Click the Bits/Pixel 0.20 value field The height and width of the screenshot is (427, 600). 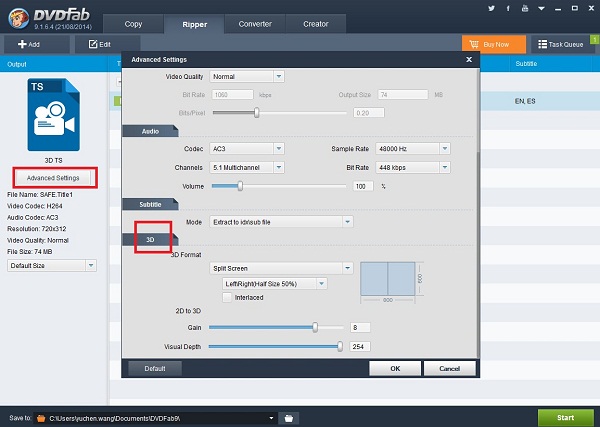click(x=368, y=113)
